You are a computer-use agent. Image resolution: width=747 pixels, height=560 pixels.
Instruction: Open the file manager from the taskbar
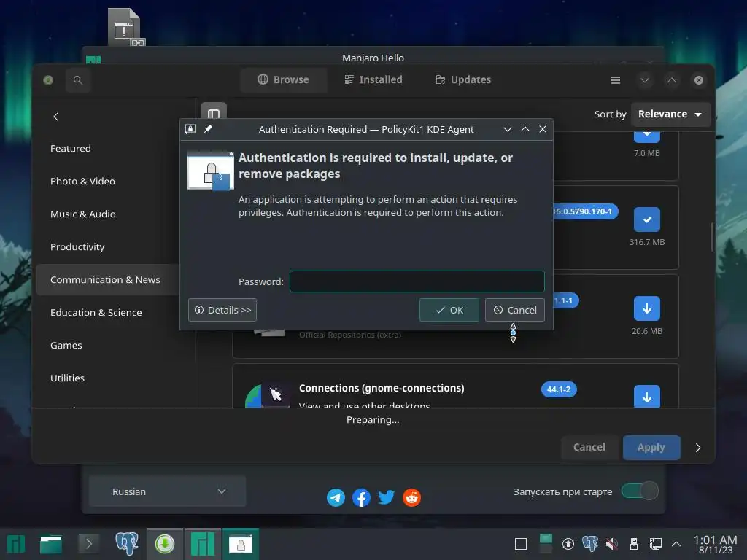coord(51,544)
